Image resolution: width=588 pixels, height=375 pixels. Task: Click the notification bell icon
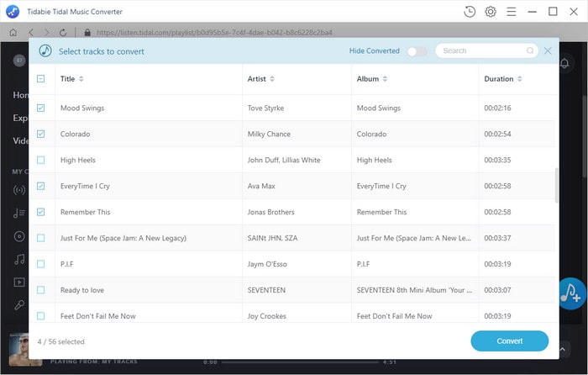click(x=564, y=63)
